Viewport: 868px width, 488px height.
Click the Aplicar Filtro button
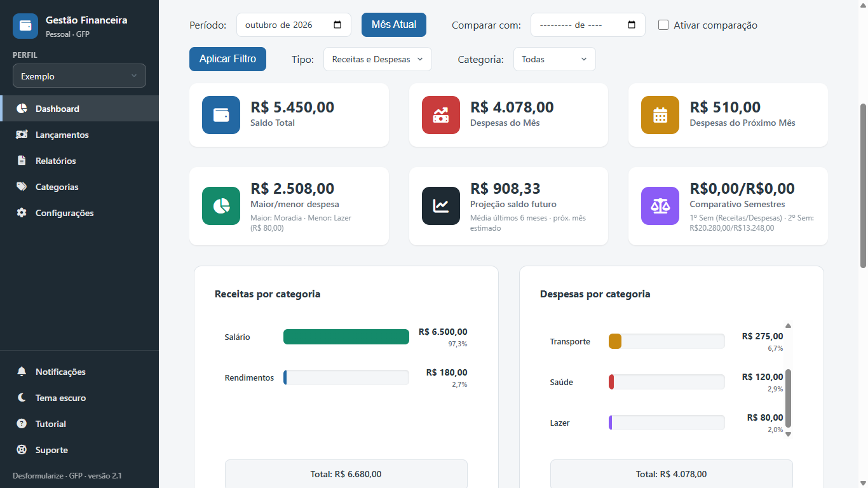tap(227, 59)
